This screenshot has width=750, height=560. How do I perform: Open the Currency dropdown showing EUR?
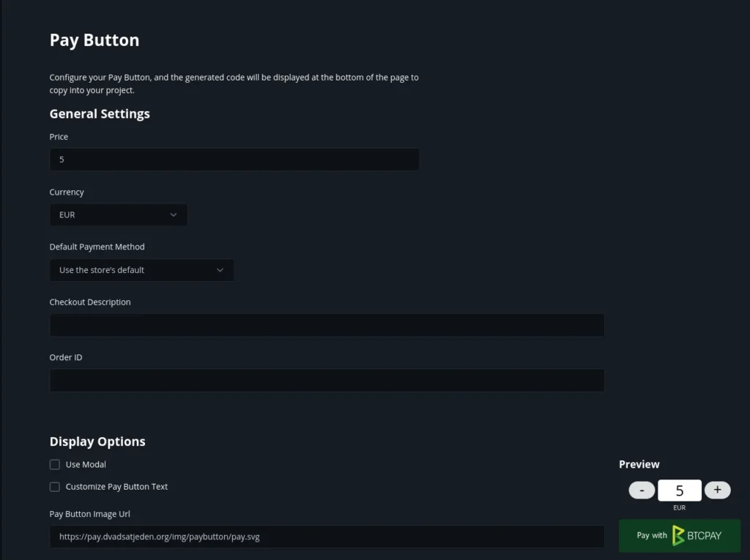pos(119,214)
